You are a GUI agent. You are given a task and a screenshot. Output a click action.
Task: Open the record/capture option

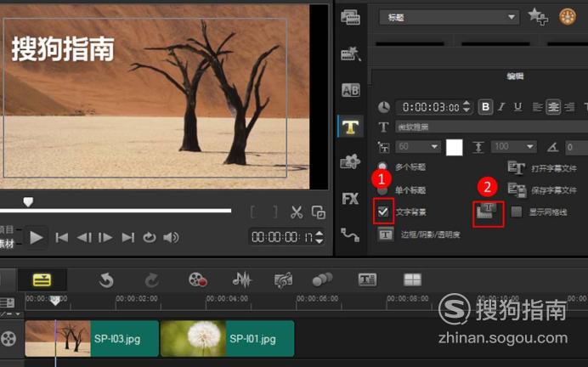coord(198,279)
